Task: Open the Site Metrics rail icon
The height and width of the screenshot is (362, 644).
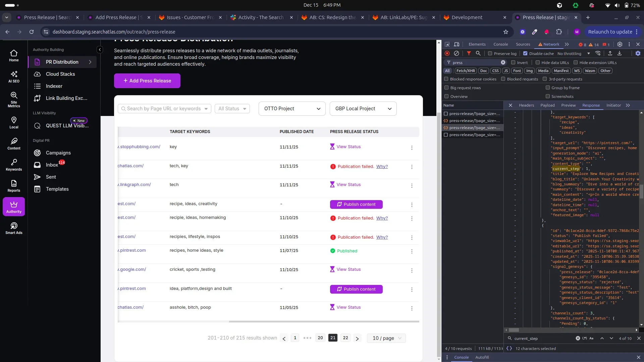Action: [14, 100]
